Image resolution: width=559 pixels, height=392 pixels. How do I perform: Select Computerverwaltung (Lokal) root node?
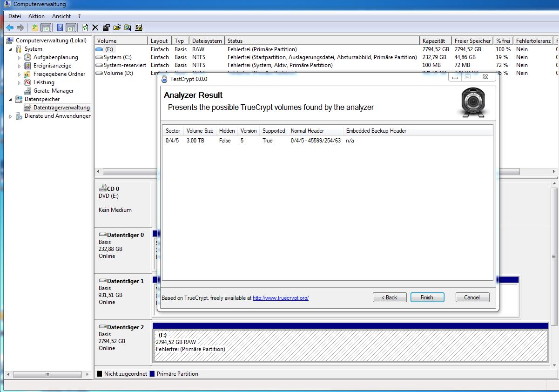pos(51,41)
